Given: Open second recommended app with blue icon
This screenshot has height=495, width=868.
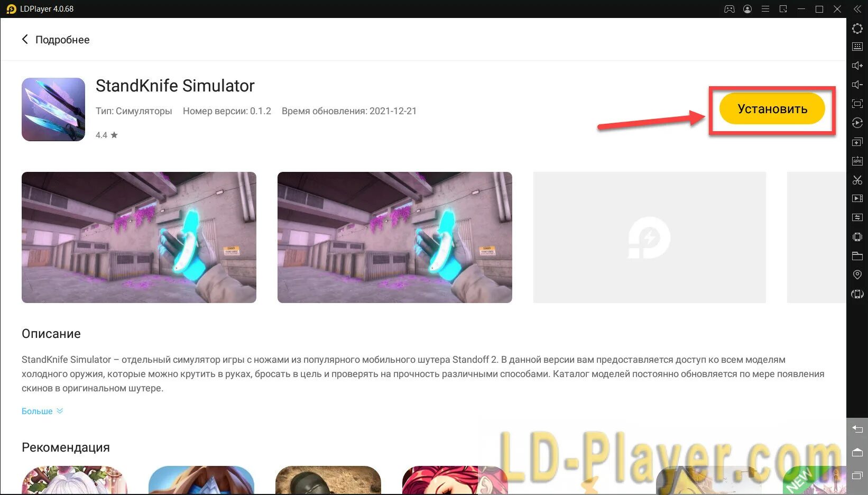Looking at the screenshot, I should [x=201, y=480].
